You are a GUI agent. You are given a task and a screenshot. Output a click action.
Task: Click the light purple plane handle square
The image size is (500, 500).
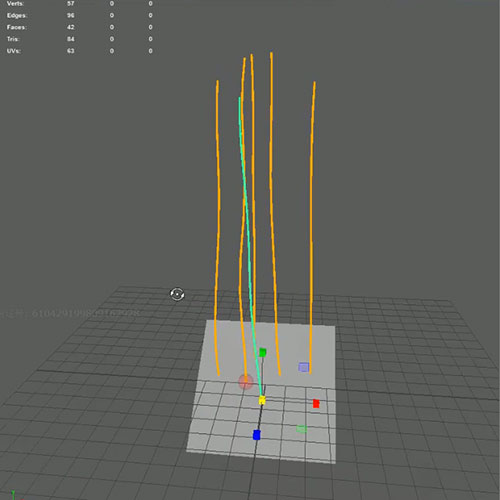click(303, 367)
